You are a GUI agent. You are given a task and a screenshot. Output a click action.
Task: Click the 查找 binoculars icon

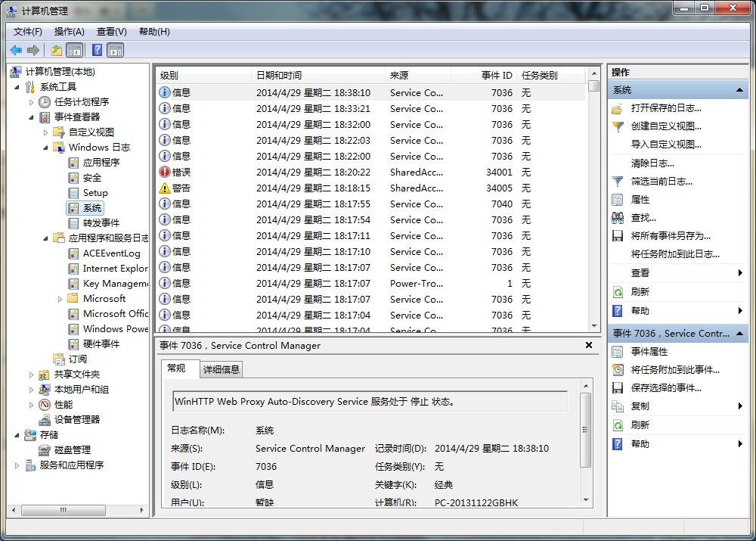[x=618, y=218]
